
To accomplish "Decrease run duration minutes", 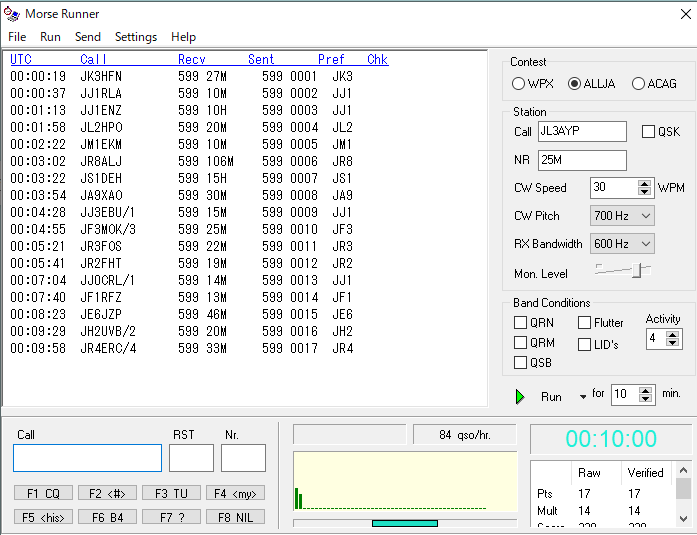I will point(645,398).
